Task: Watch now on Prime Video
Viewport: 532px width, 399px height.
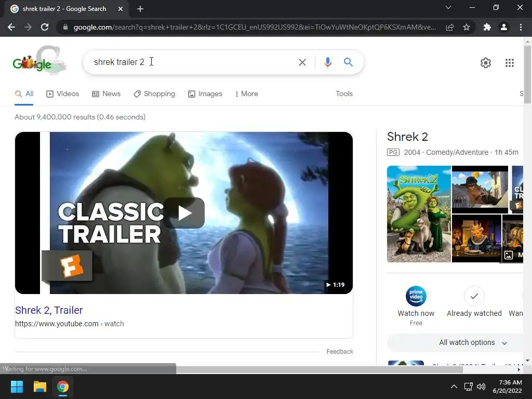Action: (416, 307)
